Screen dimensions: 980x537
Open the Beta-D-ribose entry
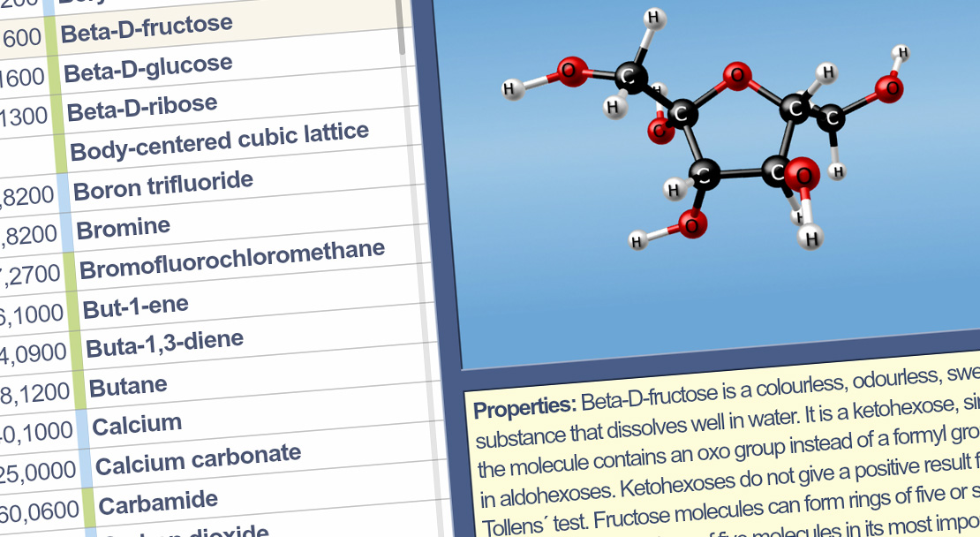point(142,107)
